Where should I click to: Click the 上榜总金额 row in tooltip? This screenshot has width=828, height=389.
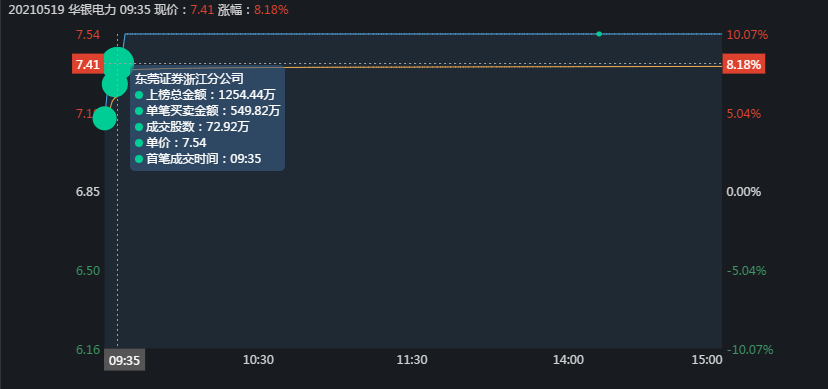click(x=205, y=95)
